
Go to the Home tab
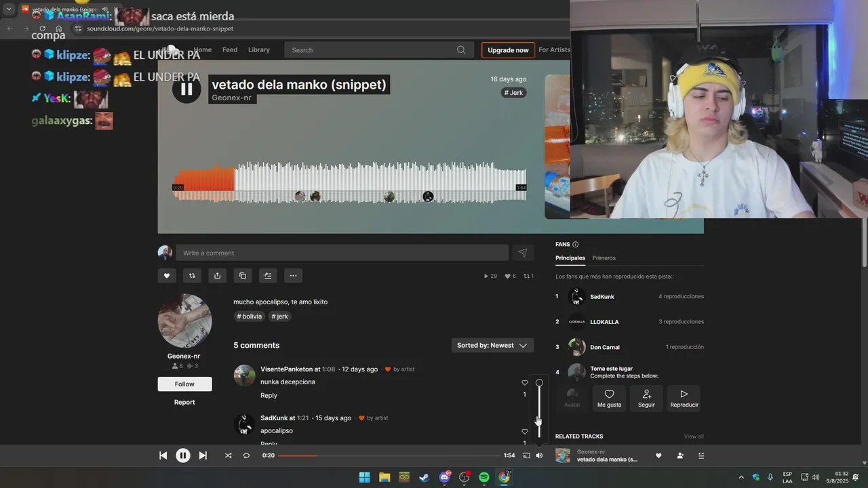(x=203, y=49)
